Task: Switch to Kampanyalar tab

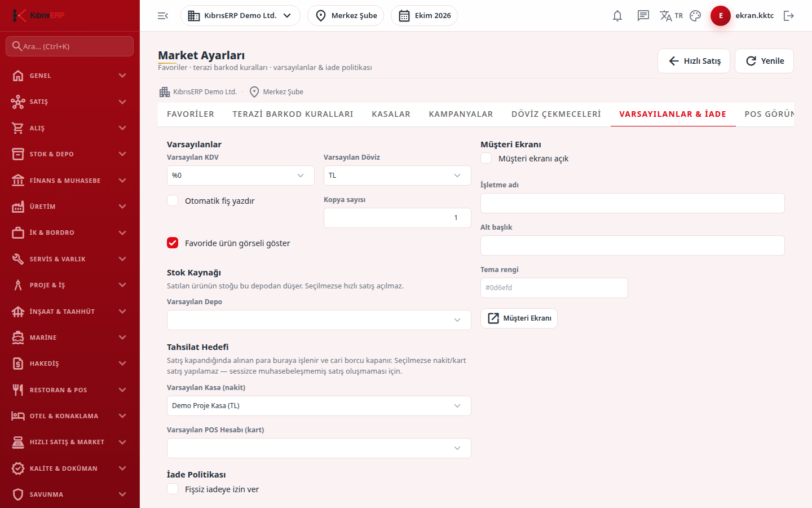Action: 461,114
